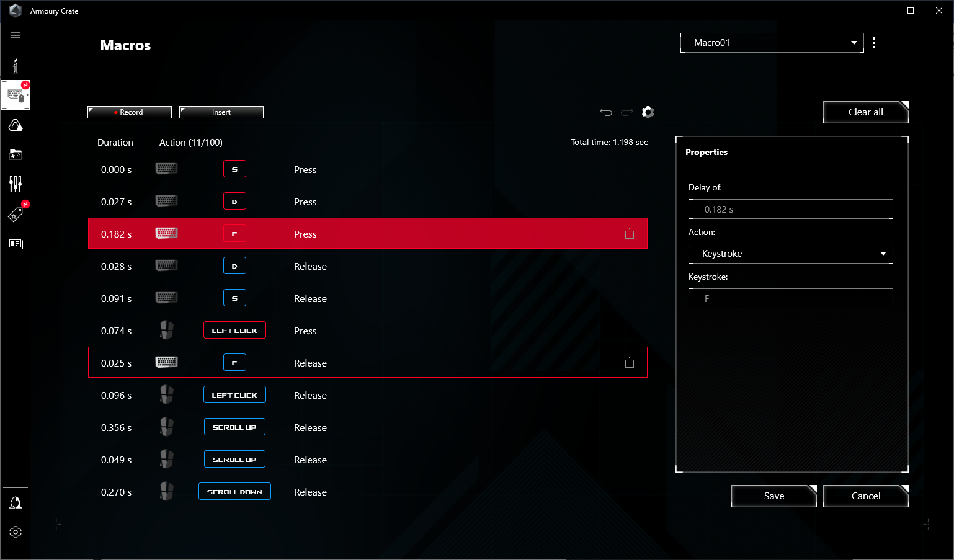Click Clear all to remove actions
Screen dimensions: 954x560
[x=866, y=112]
